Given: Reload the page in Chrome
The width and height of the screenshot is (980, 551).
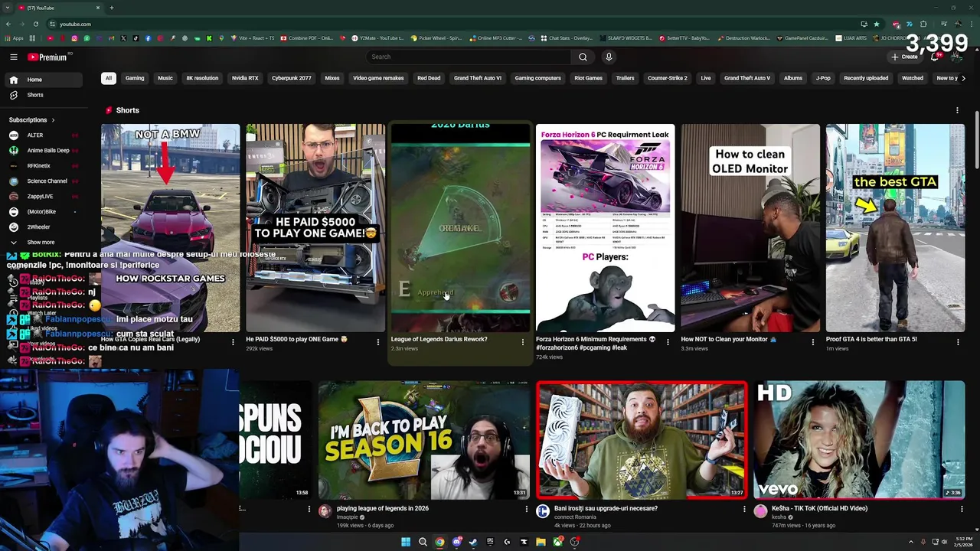Looking at the screenshot, I should pos(34,24).
